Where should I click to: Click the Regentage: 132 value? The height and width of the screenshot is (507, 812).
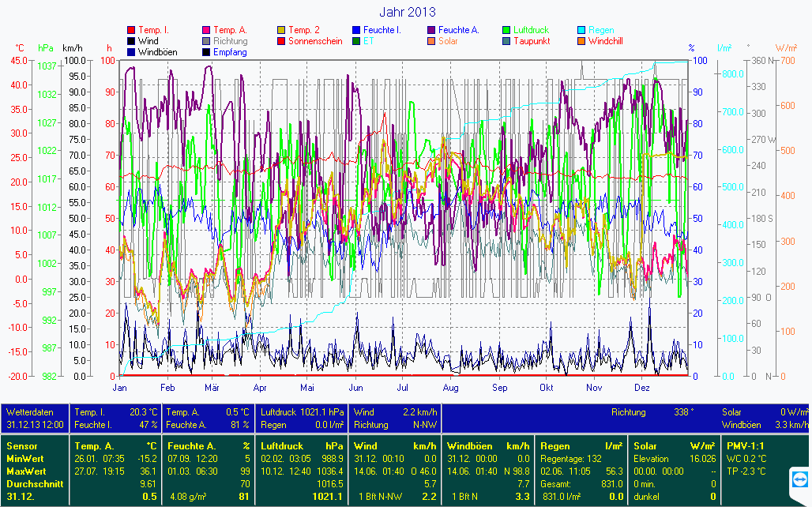coord(571,458)
